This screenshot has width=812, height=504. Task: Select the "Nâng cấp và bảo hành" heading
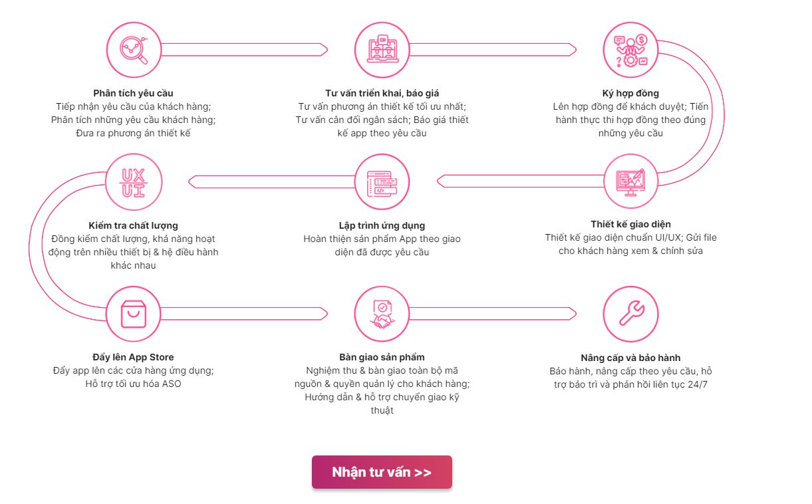coord(630,358)
